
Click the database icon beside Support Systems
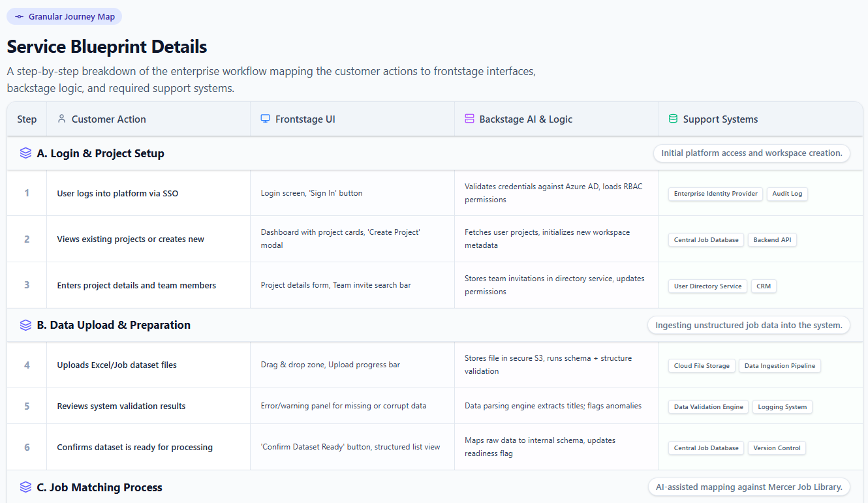coord(674,119)
